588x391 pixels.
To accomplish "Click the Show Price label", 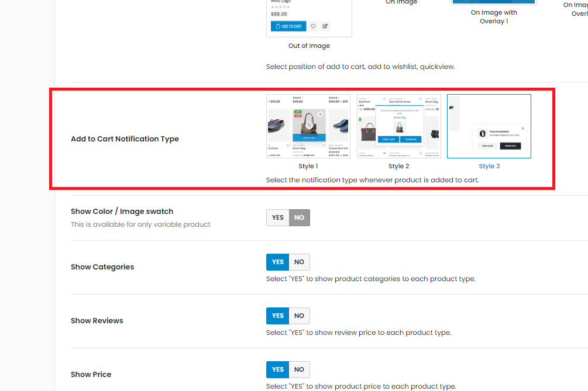I will [91, 375].
